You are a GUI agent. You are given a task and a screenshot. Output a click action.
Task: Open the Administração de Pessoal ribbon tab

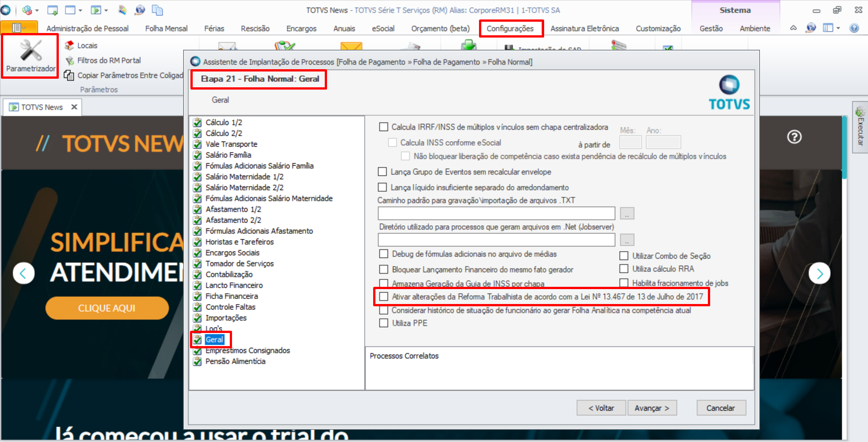(87, 29)
